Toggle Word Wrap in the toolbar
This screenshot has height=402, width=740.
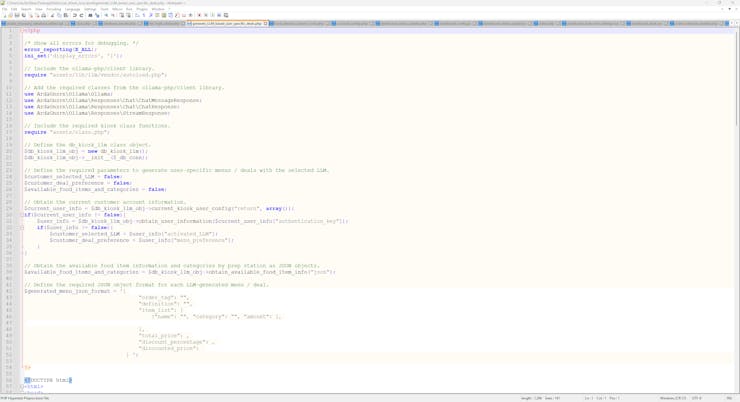pos(137,15)
